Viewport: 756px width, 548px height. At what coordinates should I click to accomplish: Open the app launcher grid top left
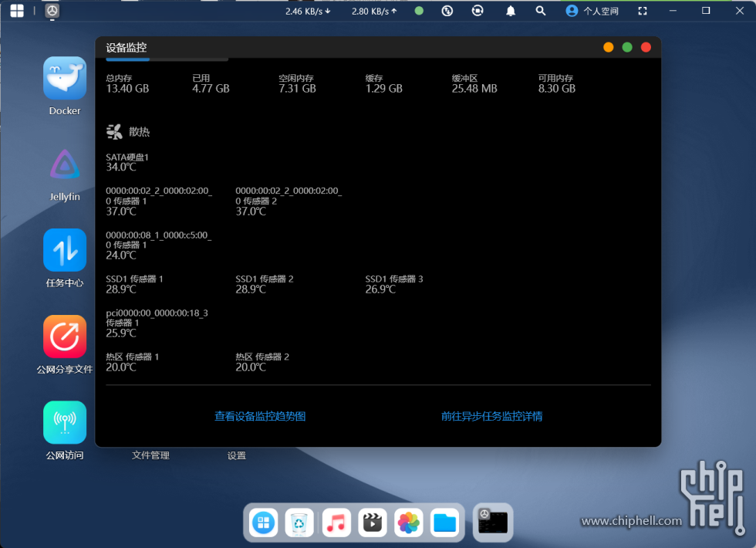tap(16, 11)
